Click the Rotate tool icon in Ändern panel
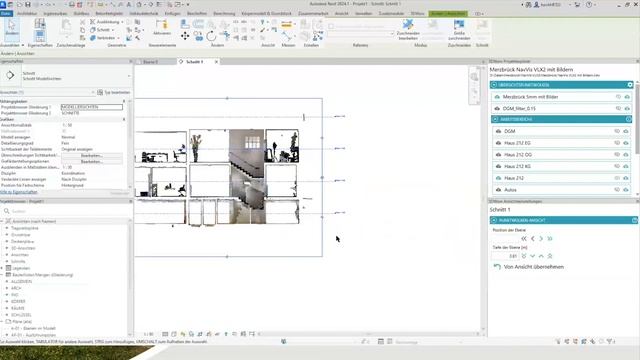 click(x=211, y=36)
